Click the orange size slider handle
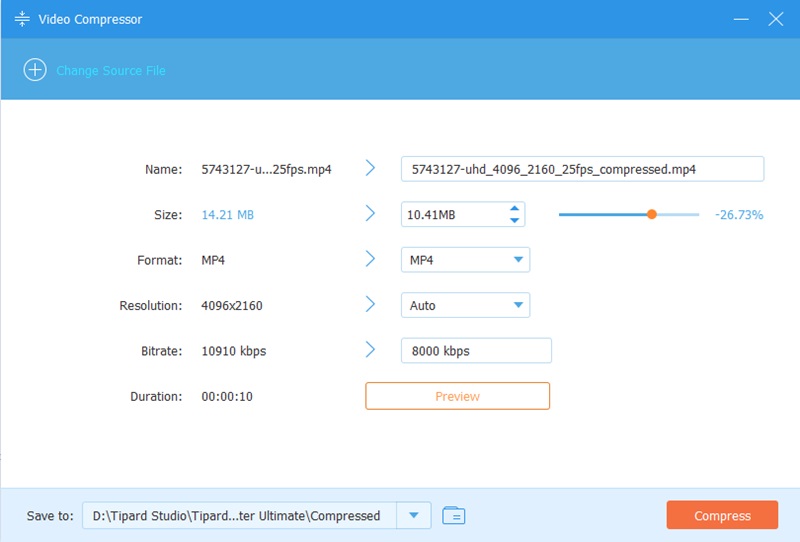The width and height of the screenshot is (800, 542). click(x=652, y=214)
